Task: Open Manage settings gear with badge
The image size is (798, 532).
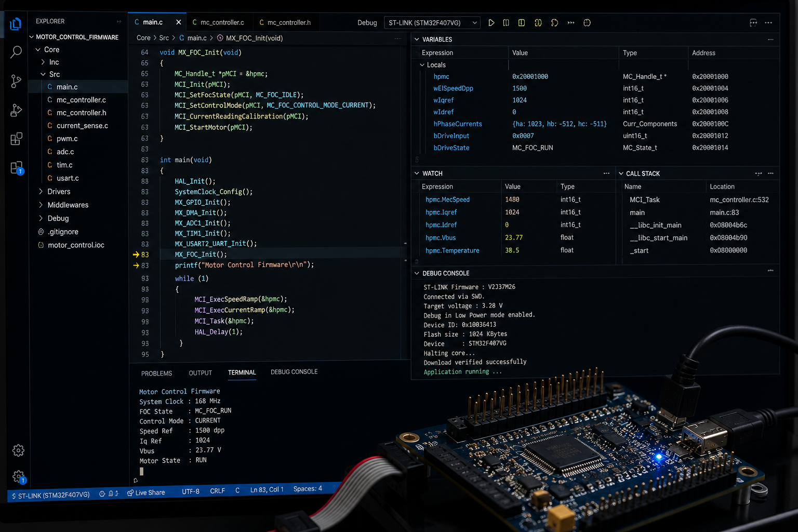Action: (x=19, y=476)
